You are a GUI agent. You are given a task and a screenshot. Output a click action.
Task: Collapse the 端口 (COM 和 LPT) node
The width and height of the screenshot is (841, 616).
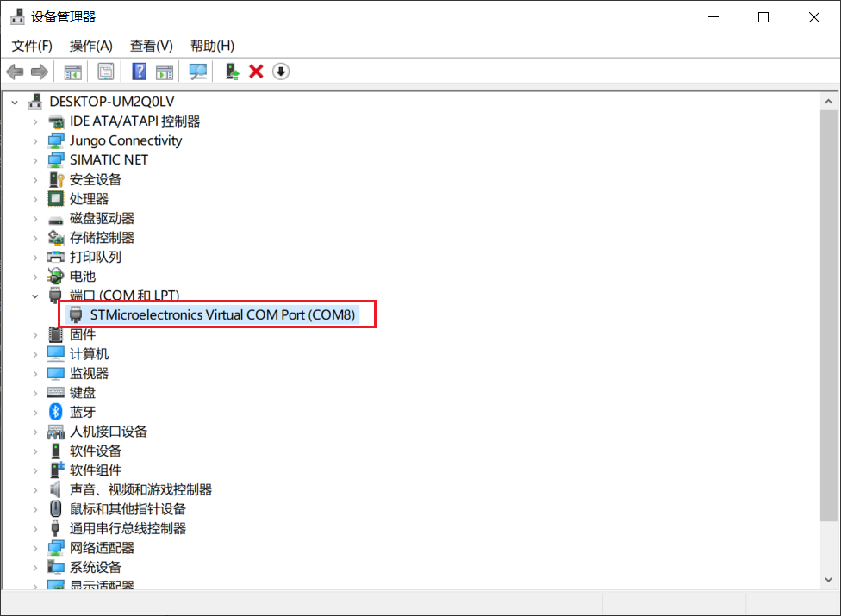point(35,296)
